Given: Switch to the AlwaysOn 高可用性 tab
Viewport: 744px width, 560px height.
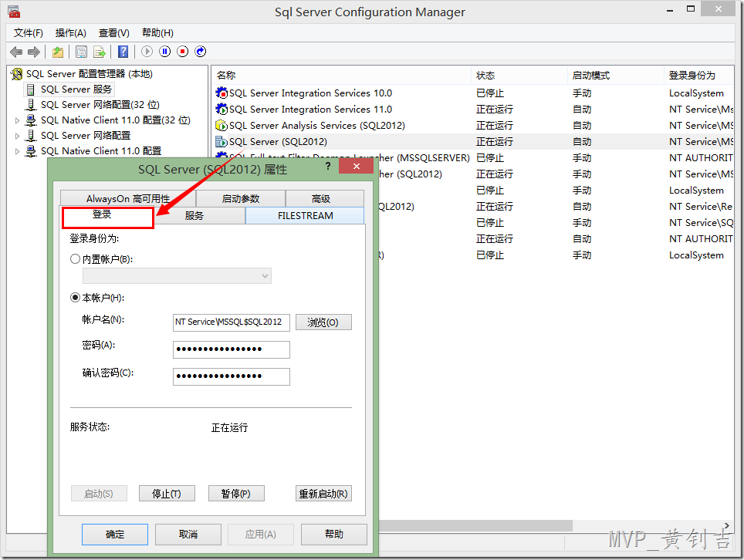Looking at the screenshot, I should pyautogui.click(x=128, y=199).
